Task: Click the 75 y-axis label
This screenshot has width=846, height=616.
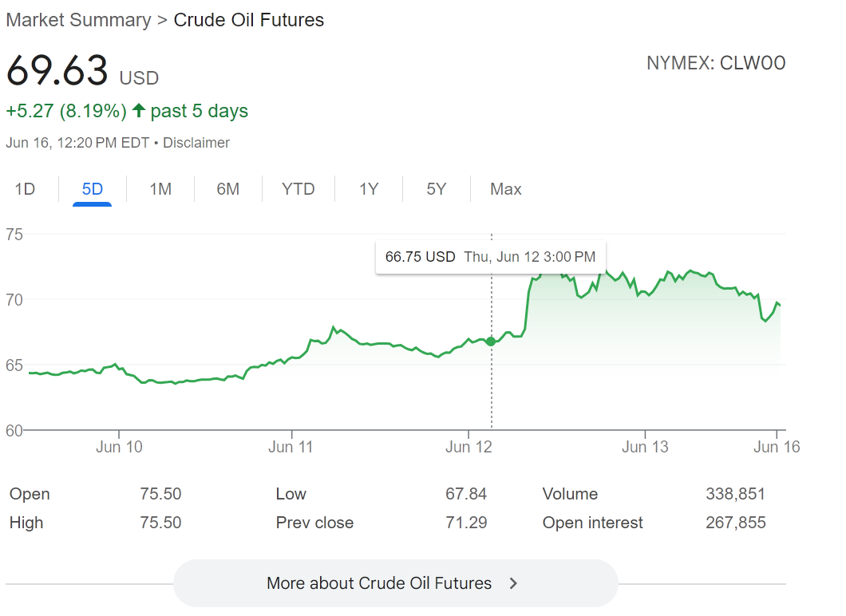Action: pos(14,235)
